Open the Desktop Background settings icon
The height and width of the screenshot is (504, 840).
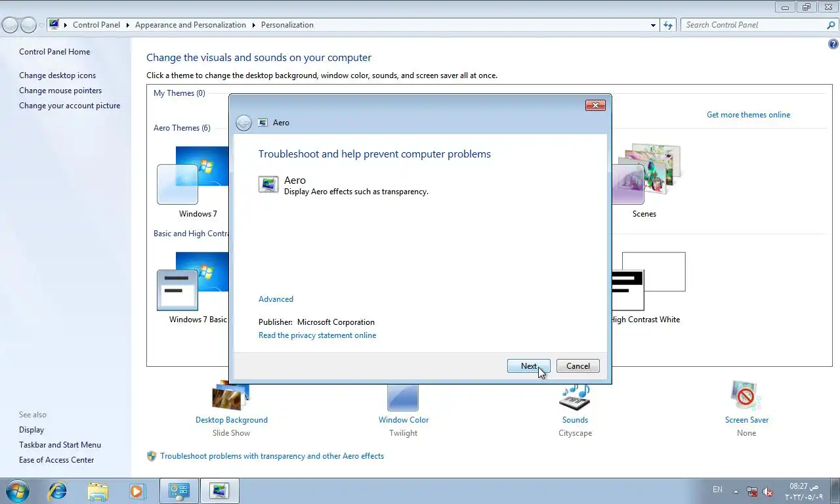(x=231, y=396)
